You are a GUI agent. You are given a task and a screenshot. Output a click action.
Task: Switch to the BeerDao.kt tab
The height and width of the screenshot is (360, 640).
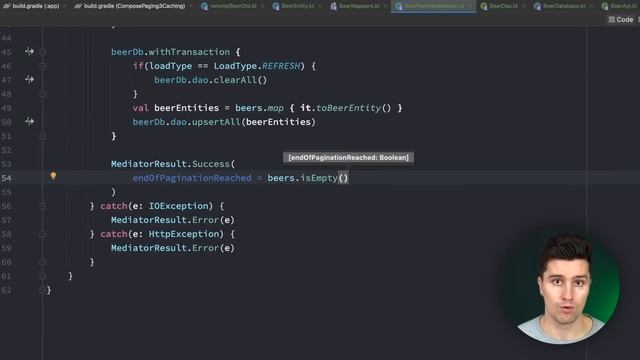[504, 6]
